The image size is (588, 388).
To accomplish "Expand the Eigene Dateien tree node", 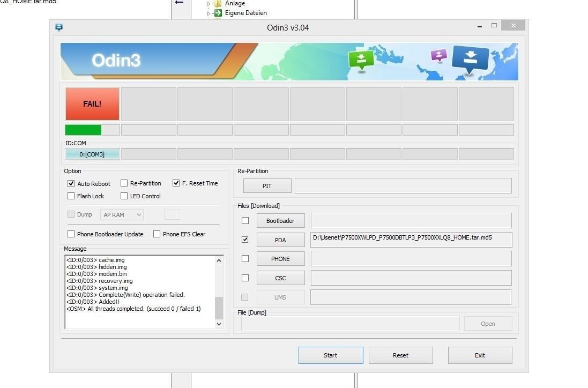I will pos(209,13).
